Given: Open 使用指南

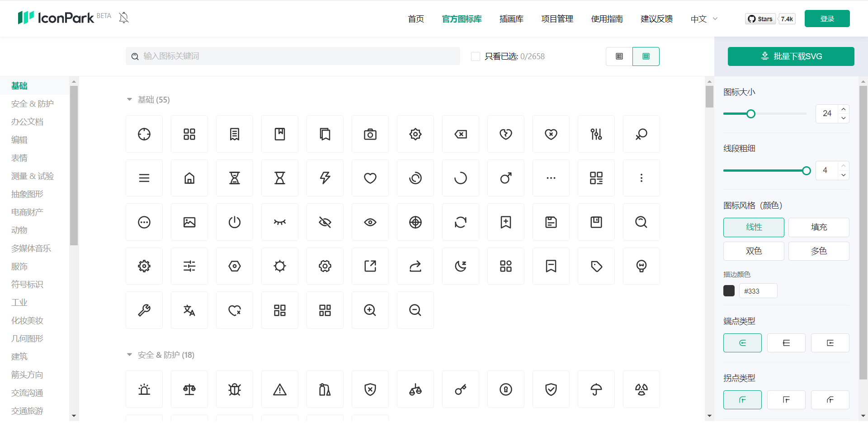Looking at the screenshot, I should pos(607,19).
